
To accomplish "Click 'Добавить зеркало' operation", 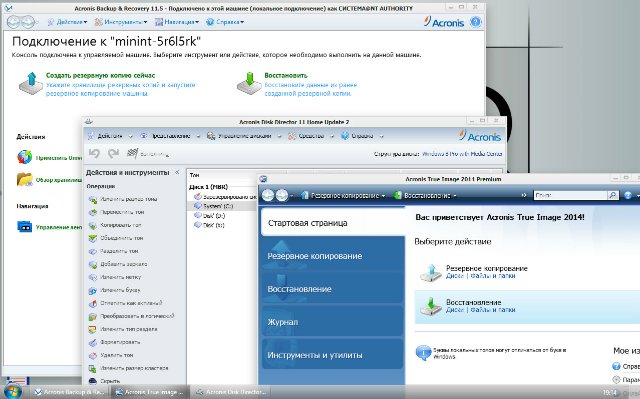I will point(124,264).
